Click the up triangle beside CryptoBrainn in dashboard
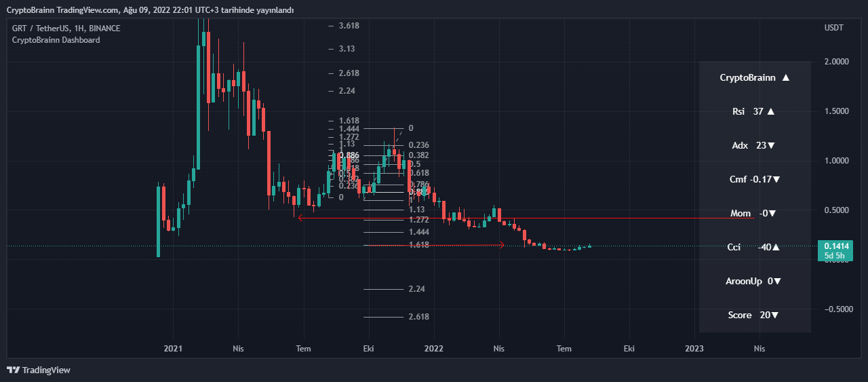This screenshot has height=382, width=868. point(785,78)
